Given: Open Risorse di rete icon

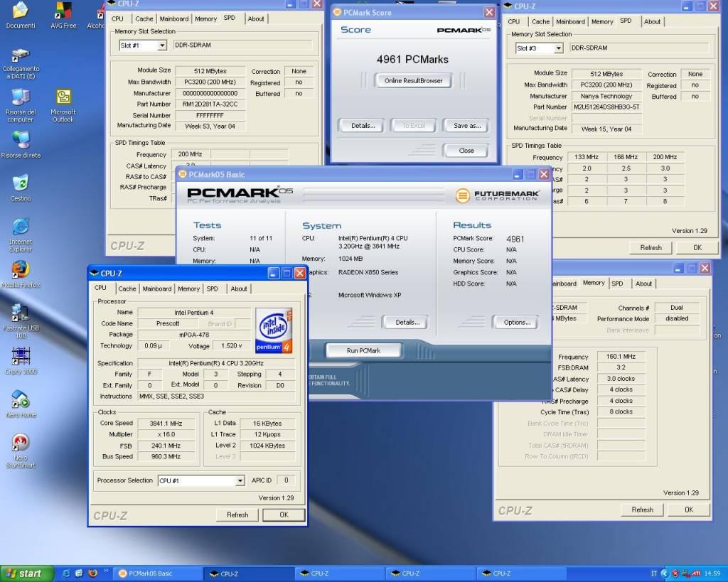Looking at the screenshot, I should [21, 145].
